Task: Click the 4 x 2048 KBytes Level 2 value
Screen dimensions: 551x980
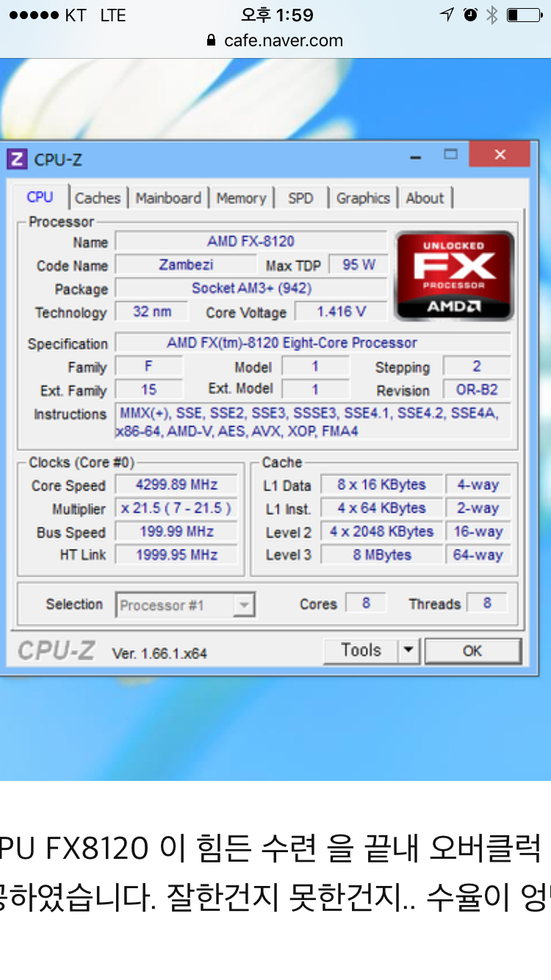Action: click(381, 532)
